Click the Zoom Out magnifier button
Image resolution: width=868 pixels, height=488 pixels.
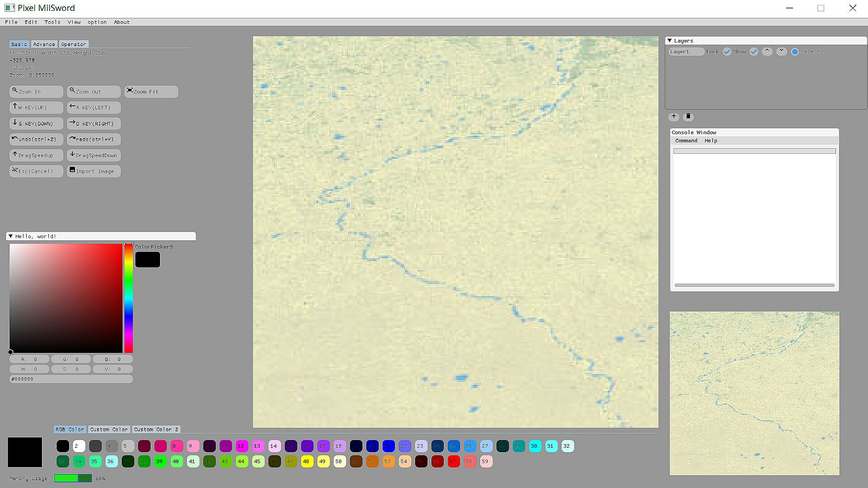click(93, 92)
